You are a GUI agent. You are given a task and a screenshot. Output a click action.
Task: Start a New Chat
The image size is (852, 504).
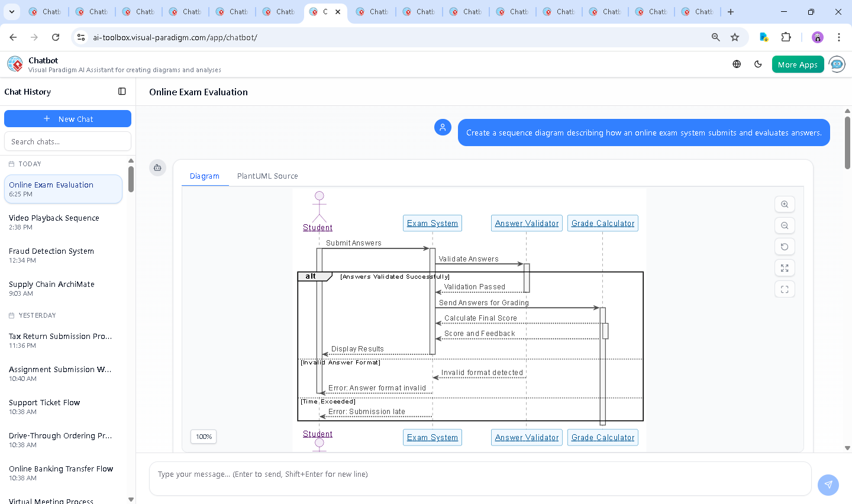[x=67, y=119]
